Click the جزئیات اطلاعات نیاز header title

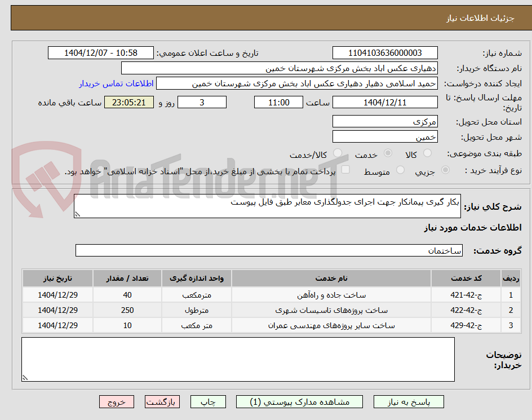[480, 18]
